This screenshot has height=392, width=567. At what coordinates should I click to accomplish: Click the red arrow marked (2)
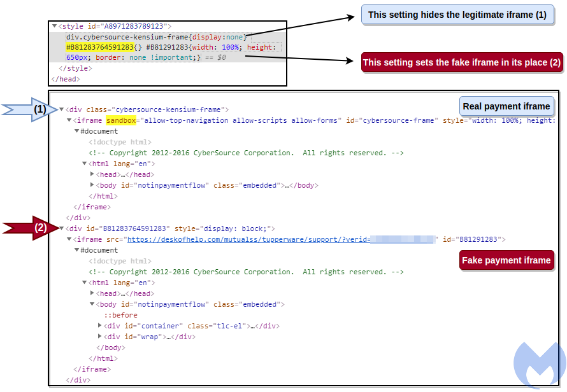click(x=29, y=228)
